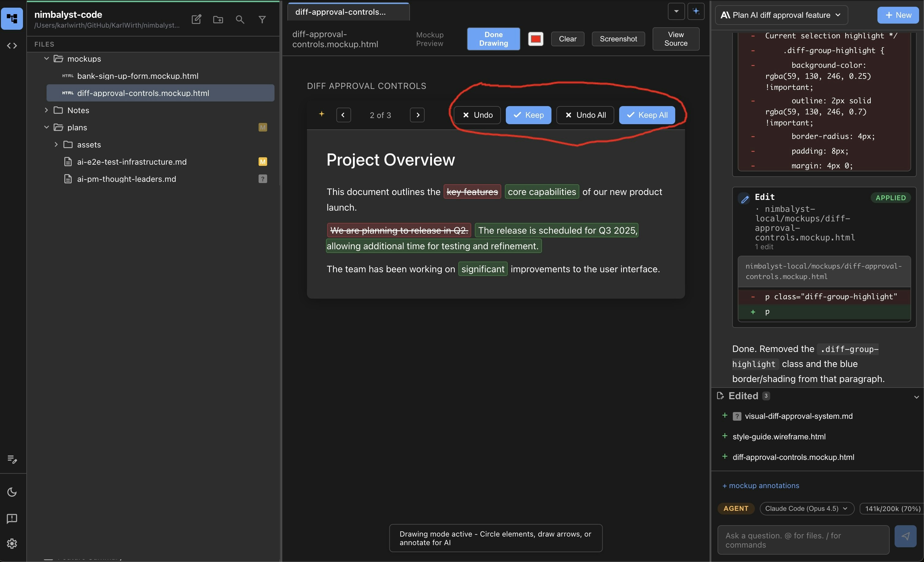
Task: Open the notes/edit icon in the left rail
Action: pos(12,459)
